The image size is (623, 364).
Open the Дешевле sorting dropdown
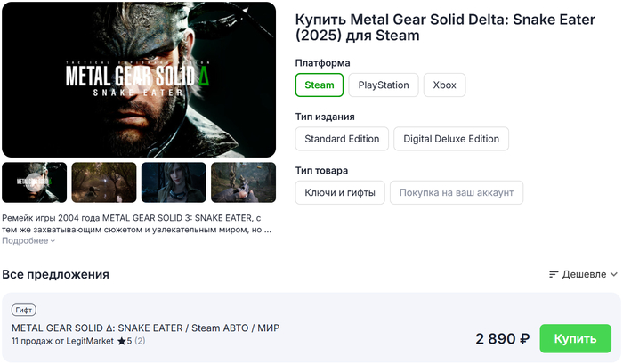coord(584,274)
